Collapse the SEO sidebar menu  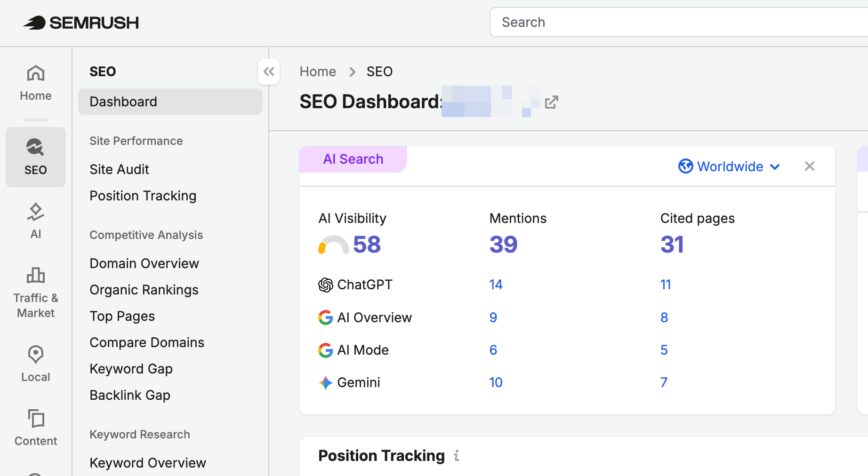pyautogui.click(x=269, y=71)
